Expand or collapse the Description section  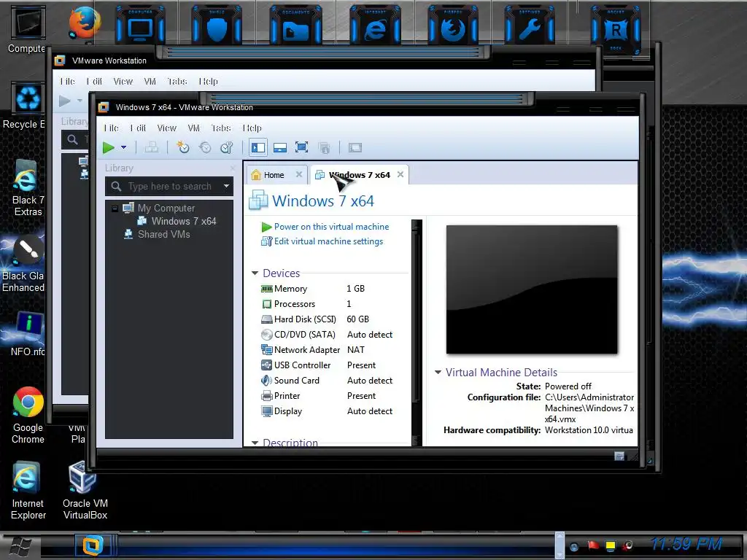pyautogui.click(x=255, y=443)
